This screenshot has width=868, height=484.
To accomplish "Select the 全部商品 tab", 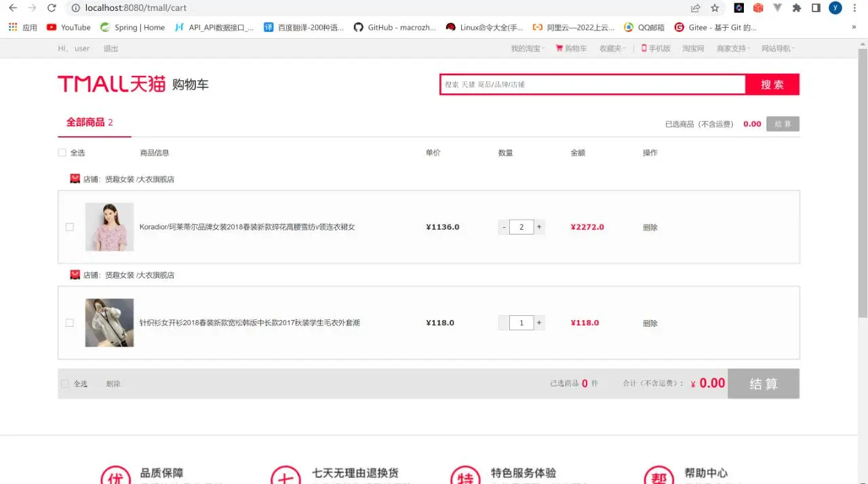I will (x=86, y=123).
